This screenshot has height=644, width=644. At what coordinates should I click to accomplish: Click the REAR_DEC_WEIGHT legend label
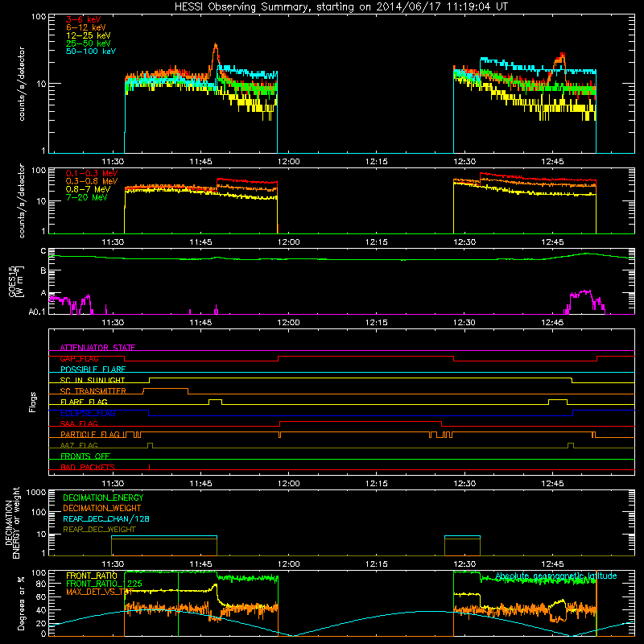[99, 530]
